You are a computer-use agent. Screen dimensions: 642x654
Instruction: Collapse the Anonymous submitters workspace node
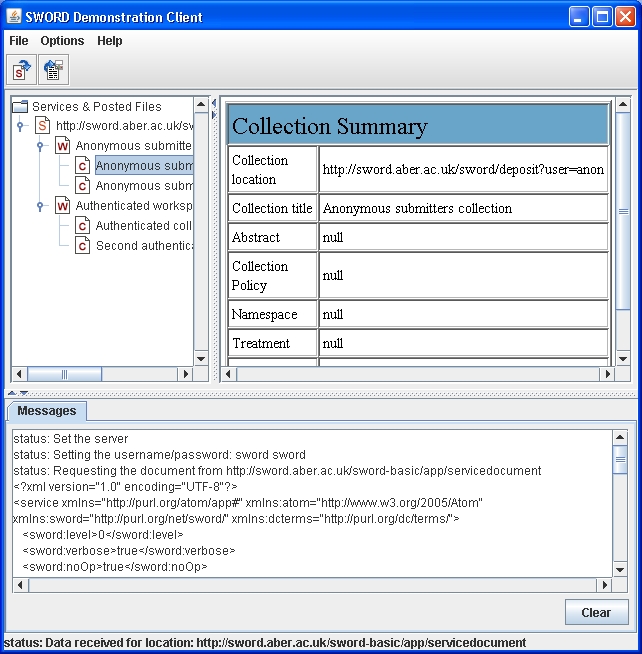coord(40,146)
